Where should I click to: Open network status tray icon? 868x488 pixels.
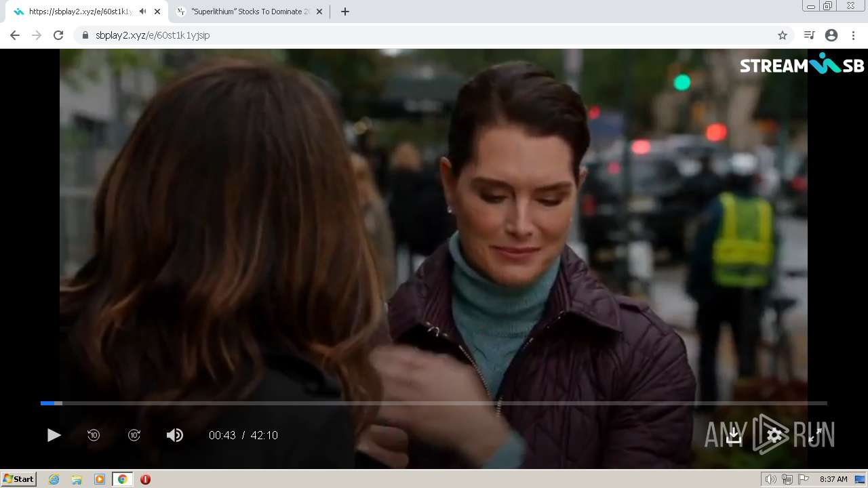point(787,479)
